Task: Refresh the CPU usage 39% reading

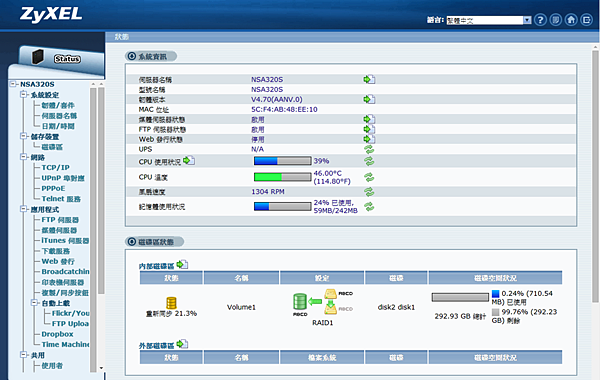Action: pos(369,161)
